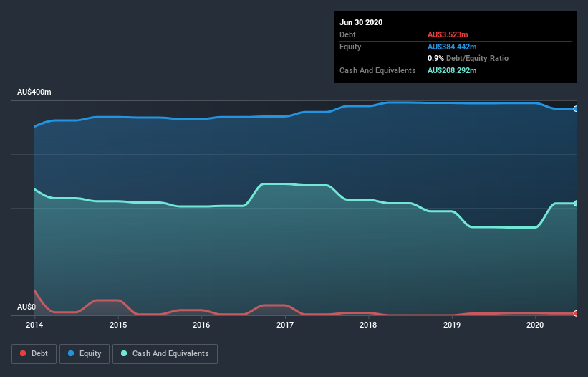
Task: Click the AU$3.523m debt value
Action: coord(448,34)
